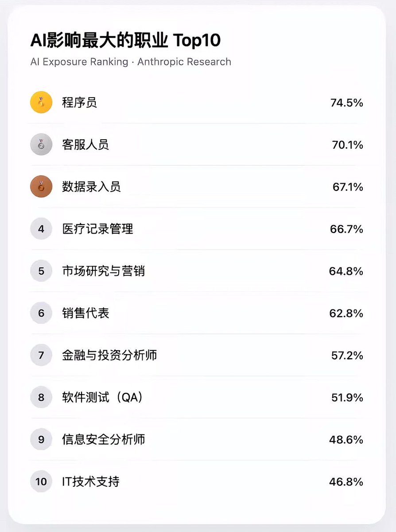Select the 金融与投资分析师 entry

pyautogui.click(x=109, y=356)
